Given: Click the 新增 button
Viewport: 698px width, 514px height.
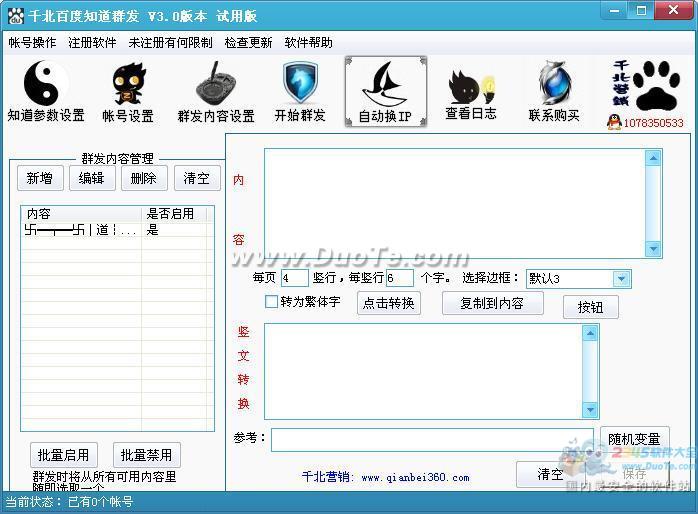Looking at the screenshot, I should pyautogui.click(x=41, y=178).
